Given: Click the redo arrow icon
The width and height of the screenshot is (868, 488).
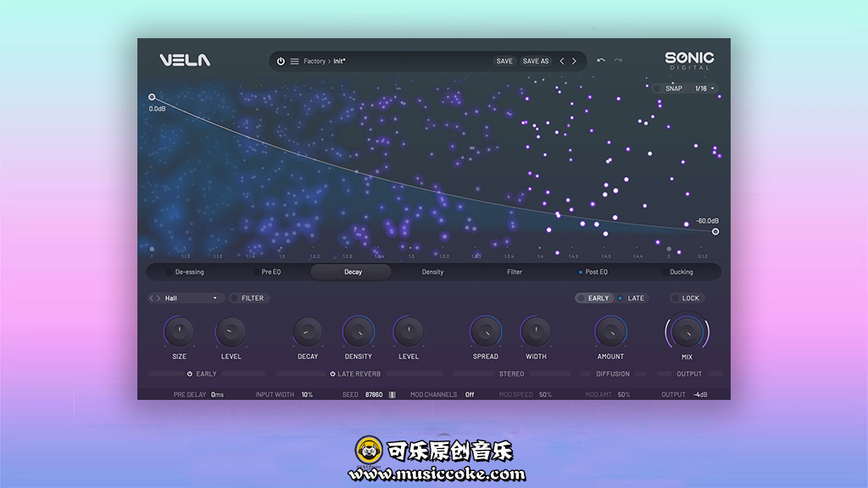Looking at the screenshot, I should [x=618, y=61].
